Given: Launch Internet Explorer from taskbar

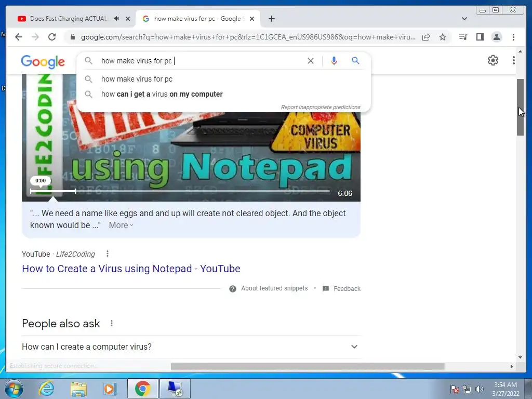Looking at the screenshot, I should pyautogui.click(x=46, y=389).
